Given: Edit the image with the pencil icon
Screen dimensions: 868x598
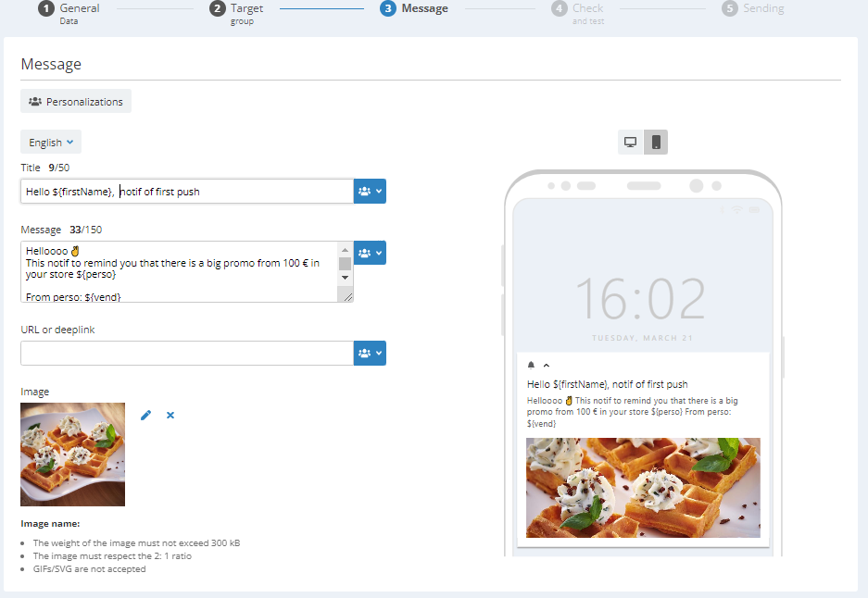Looking at the screenshot, I should [145, 416].
